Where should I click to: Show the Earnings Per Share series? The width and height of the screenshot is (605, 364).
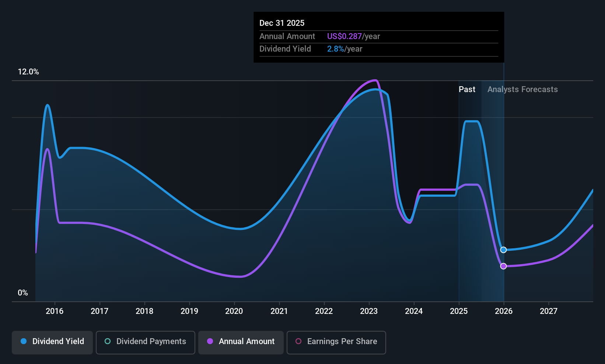coord(336,343)
